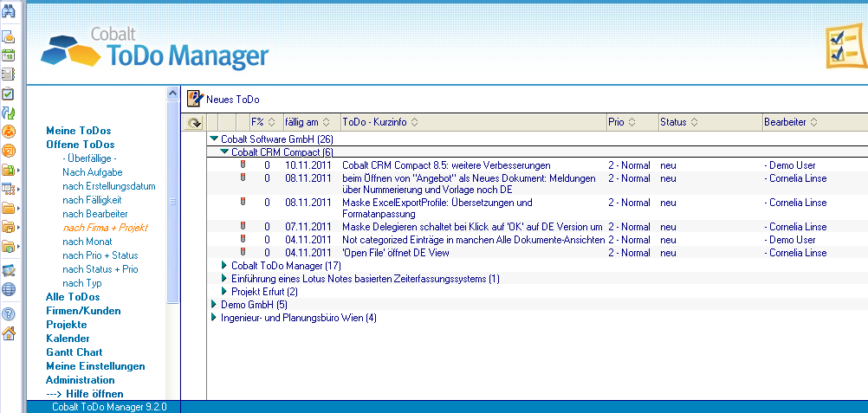Image resolution: width=868 pixels, height=413 pixels.
Task: Open the Gantt Chart menu item
Action: (x=74, y=352)
